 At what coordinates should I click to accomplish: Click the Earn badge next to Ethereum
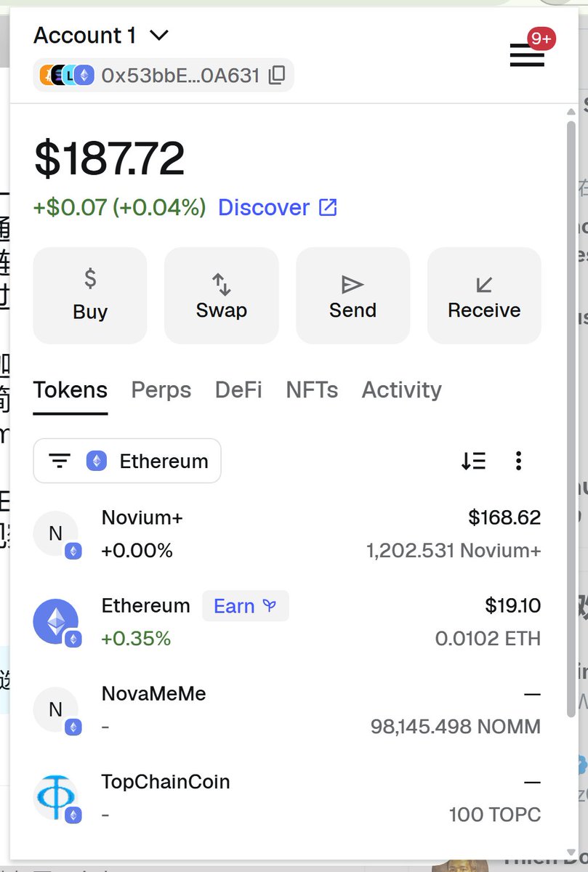[246, 606]
